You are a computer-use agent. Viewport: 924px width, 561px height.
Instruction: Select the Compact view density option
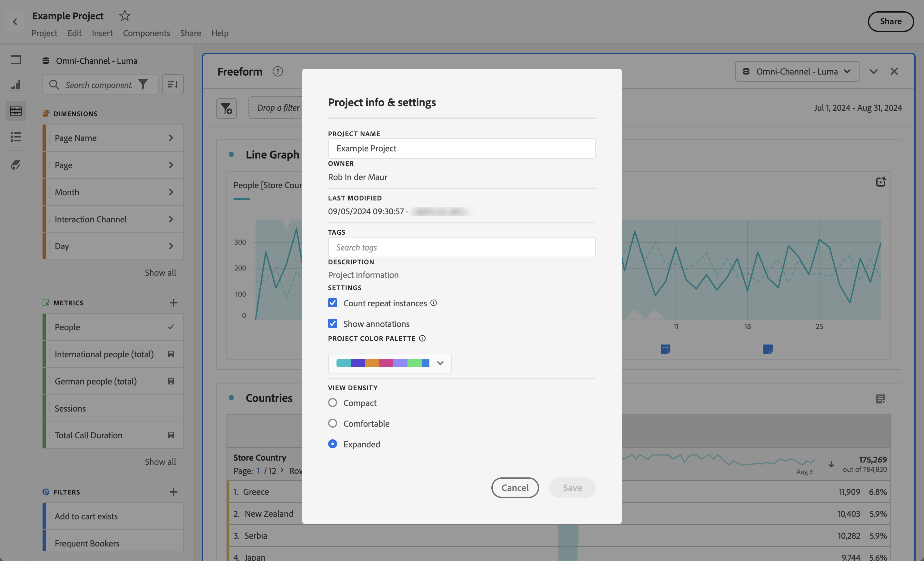pos(333,403)
